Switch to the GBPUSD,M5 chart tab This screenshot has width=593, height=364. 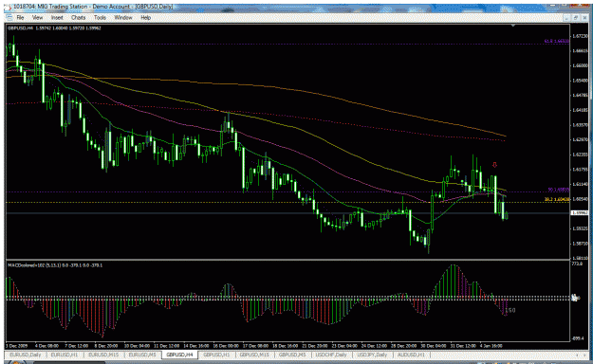(x=292, y=355)
